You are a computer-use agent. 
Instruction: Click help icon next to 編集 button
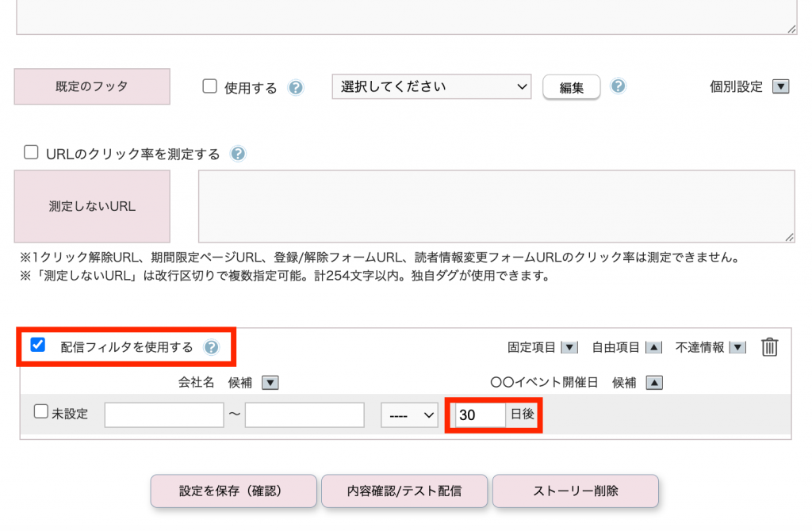[619, 86]
